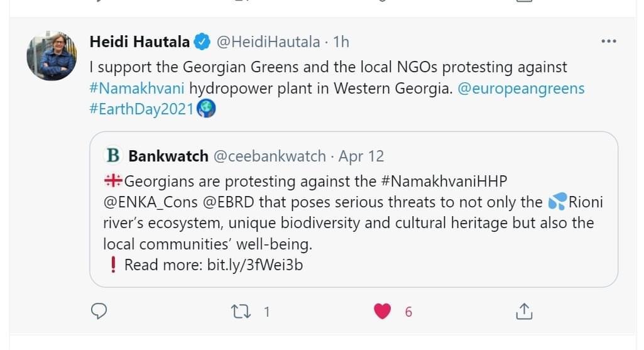Retweet Heidi Hautala's tweet
The width and height of the screenshot is (644, 350).
pos(241,310)
